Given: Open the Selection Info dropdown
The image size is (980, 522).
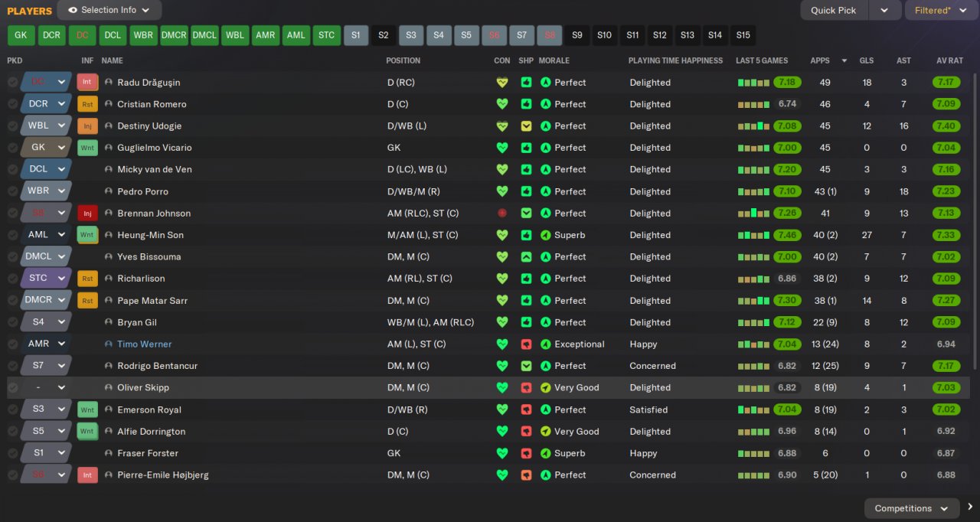Looking at the screenshot, I should click(109, 10).
